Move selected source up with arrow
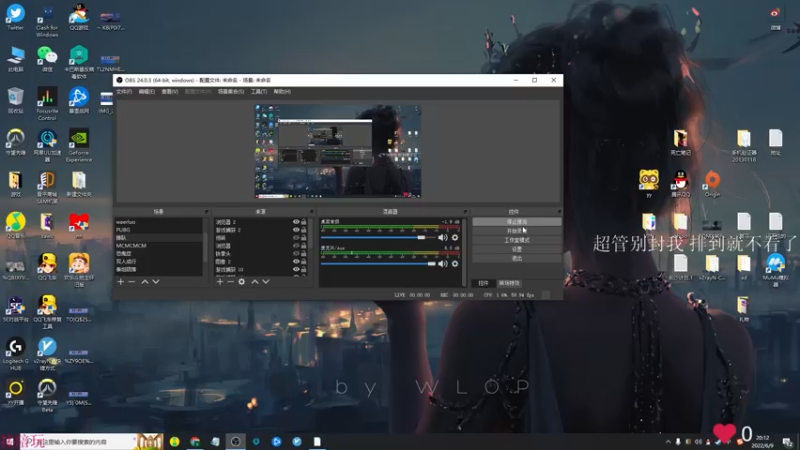The image size is (800, 450). pos(254,282)
